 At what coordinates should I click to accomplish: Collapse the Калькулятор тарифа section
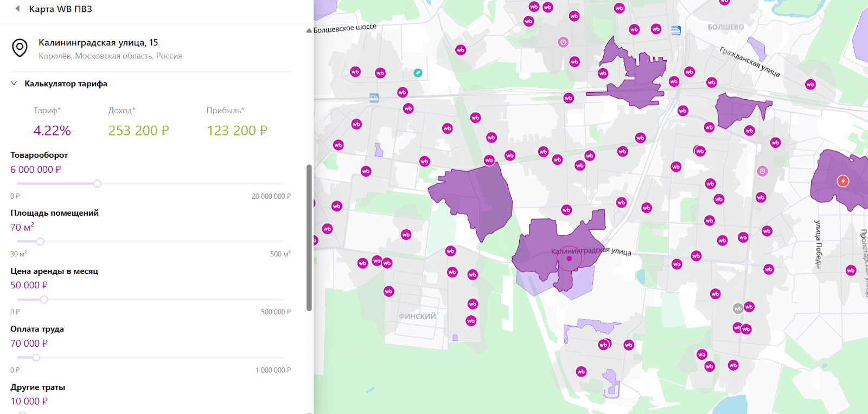click(x=14, y=83)
